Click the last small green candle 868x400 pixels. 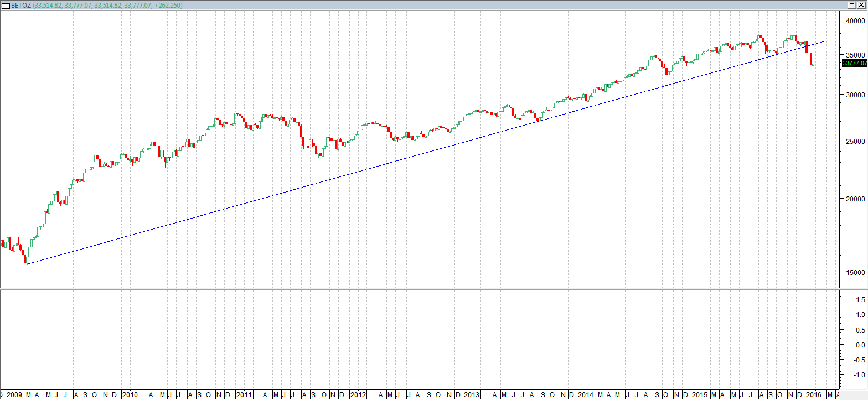point(813,65)
